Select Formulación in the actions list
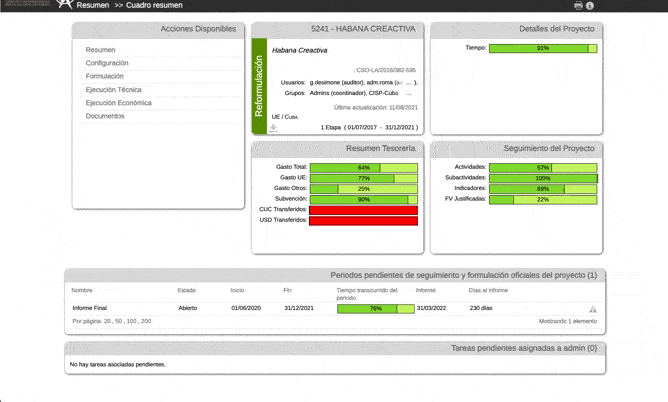668x402 pixels. coord(105,76)
